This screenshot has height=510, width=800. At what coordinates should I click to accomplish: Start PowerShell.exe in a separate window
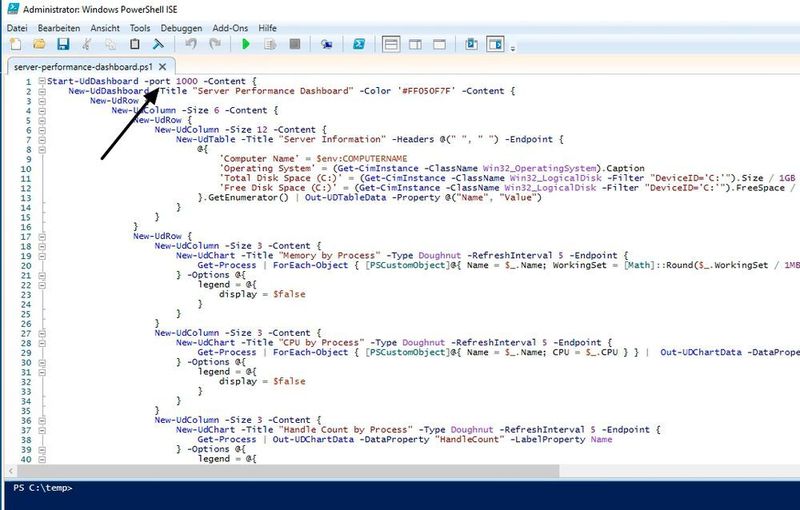point(359,44)
